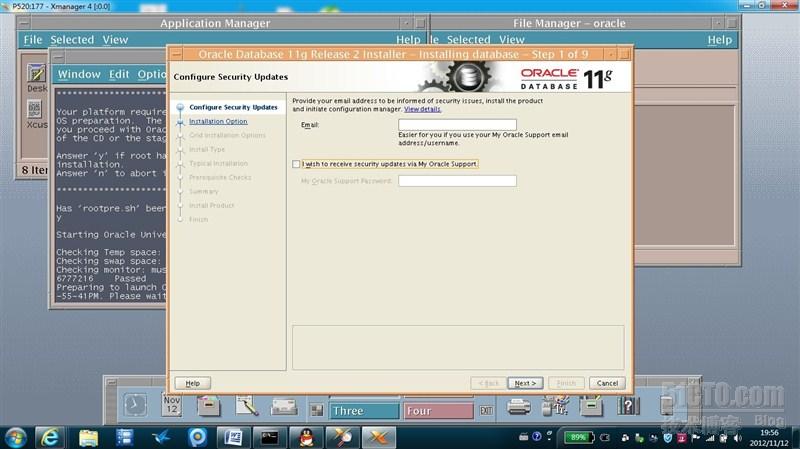The image size is (800, 449).
Task: Click the lock screen icon beside workspace Three
Action: (317, 410)
